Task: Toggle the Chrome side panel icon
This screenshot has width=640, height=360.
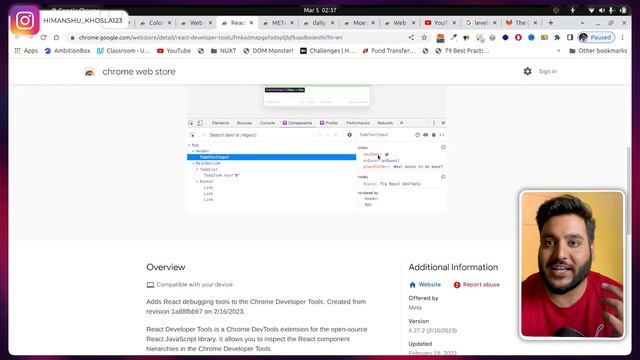Action: pos(570,38)
